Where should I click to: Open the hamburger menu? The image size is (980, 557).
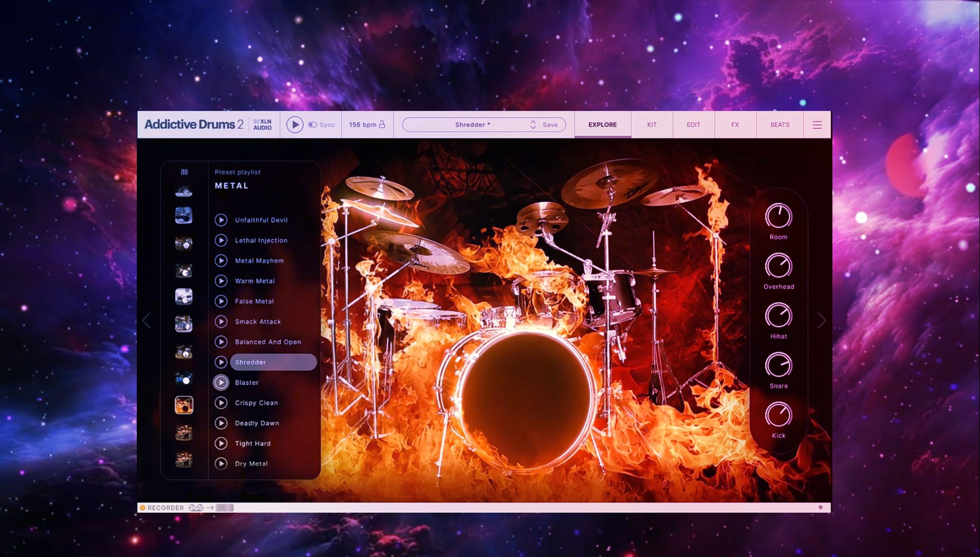[x=817, y=125]
